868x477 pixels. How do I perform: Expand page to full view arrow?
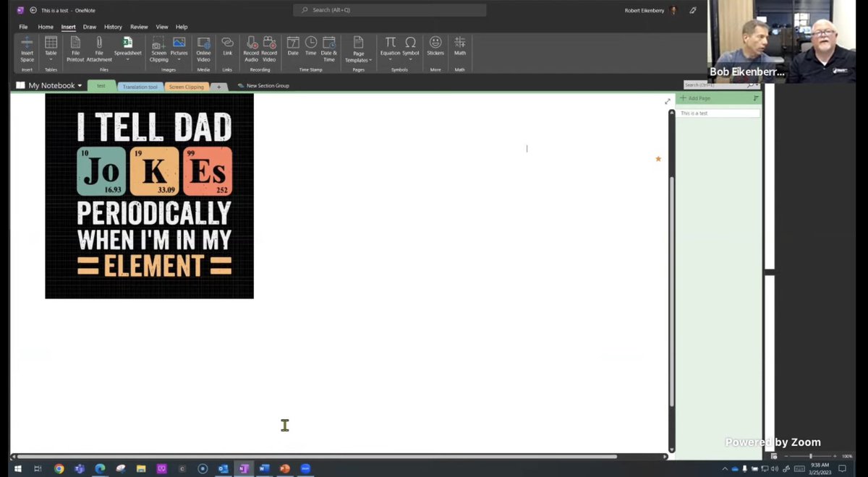coord(667,101)
